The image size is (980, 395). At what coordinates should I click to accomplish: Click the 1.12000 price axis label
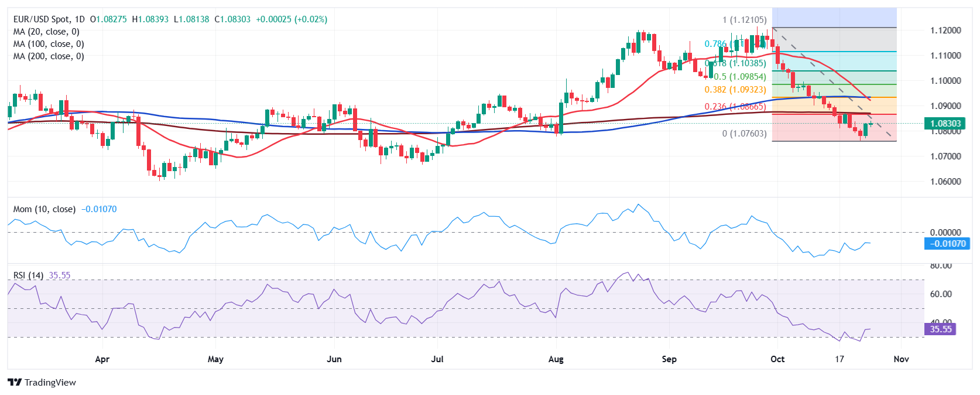pos(945,30)
